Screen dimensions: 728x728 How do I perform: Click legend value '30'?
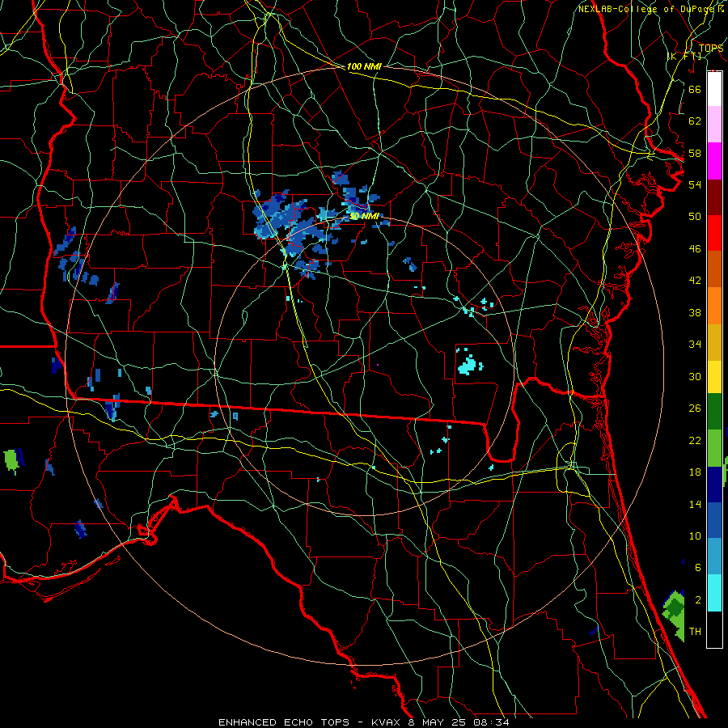695,376
